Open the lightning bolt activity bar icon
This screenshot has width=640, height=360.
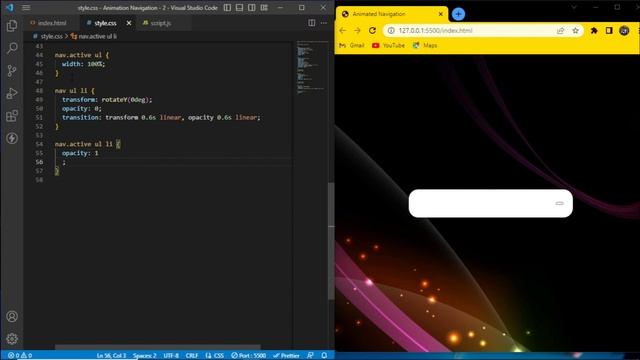pos(12,138)
